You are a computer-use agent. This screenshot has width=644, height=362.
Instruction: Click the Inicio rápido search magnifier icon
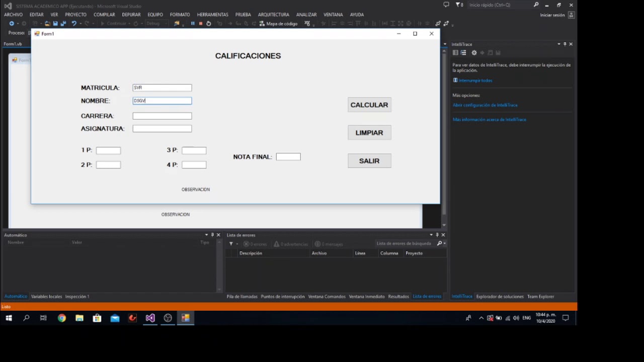536,5
